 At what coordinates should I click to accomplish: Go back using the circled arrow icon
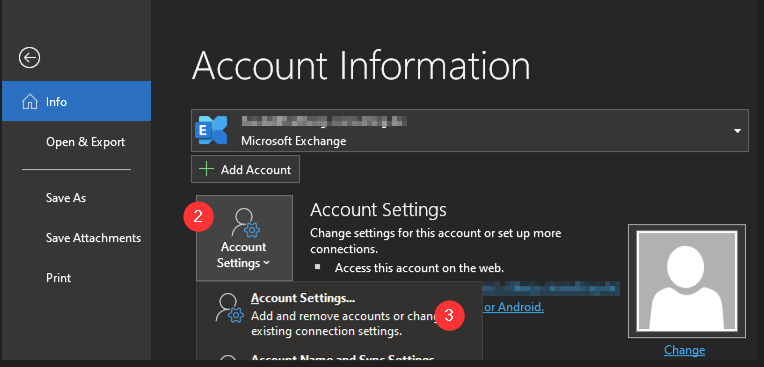click(29, 58)
